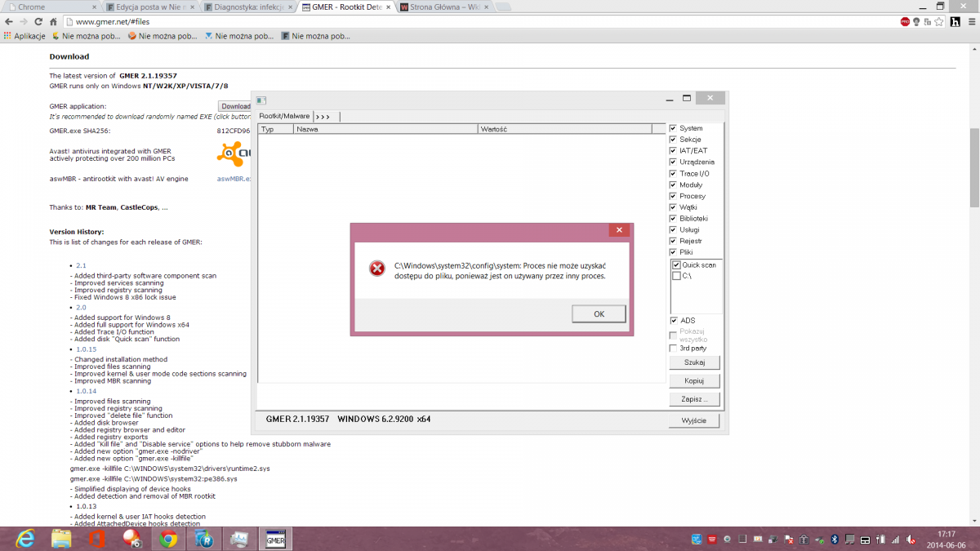Toggle the Sekcje checkbox
Viewport: 980px width, 551px height.
pos(673,140)
